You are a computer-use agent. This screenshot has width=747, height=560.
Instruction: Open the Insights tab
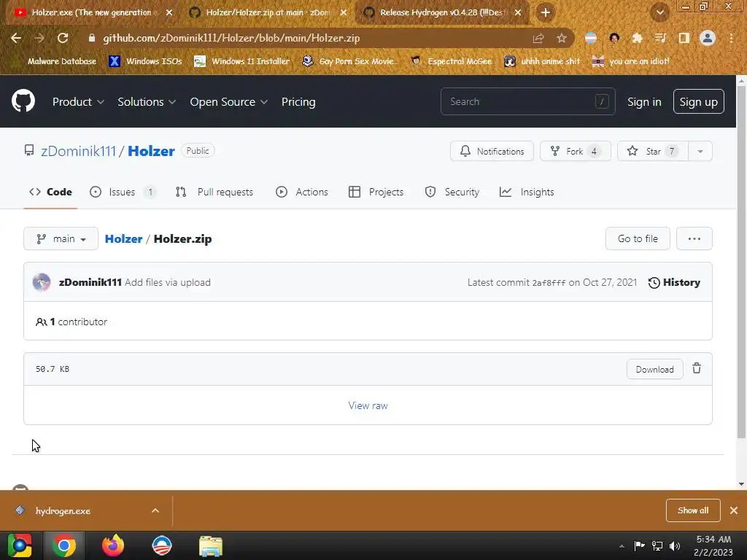coord(527,192)
